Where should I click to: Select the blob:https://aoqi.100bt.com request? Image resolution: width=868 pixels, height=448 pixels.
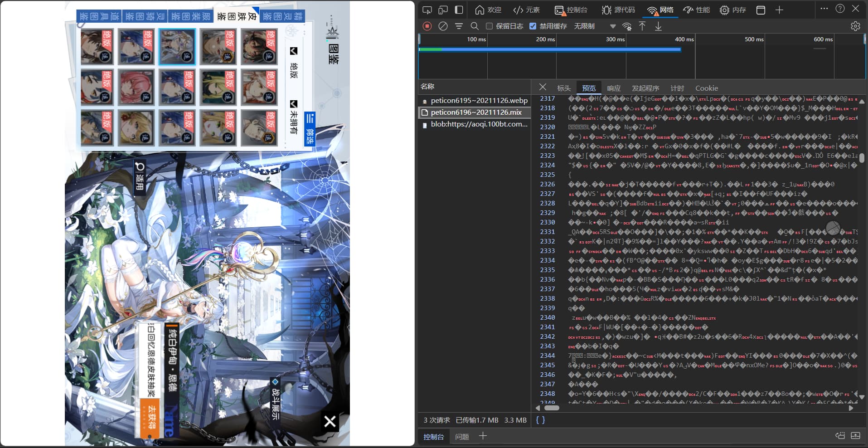[x=475, y=124]
